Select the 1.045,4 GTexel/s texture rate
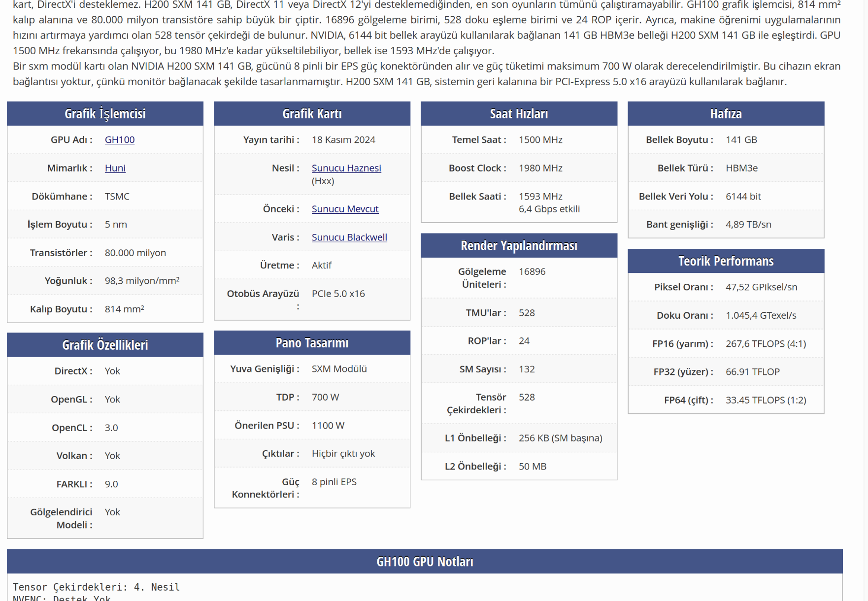 (761, 316)
